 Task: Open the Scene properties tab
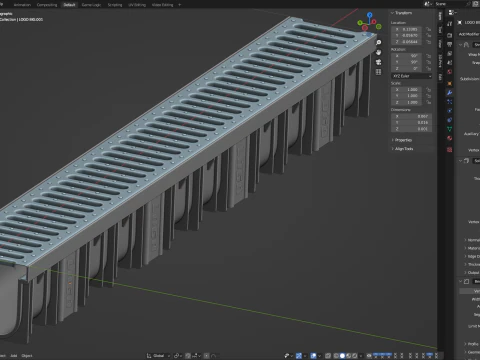tap(449, 63)
